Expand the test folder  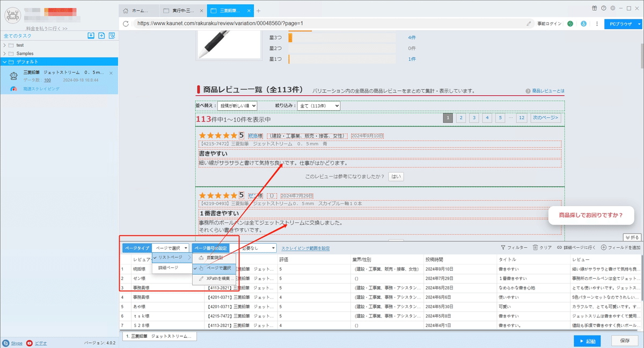[x=4, y=45]
